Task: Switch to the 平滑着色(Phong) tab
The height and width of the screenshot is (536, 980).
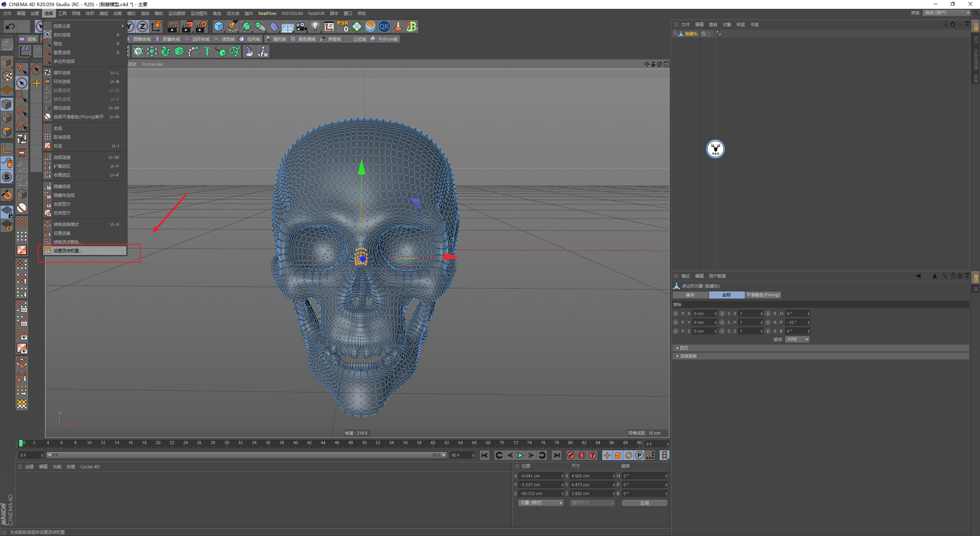Action: tap(763, 295)
